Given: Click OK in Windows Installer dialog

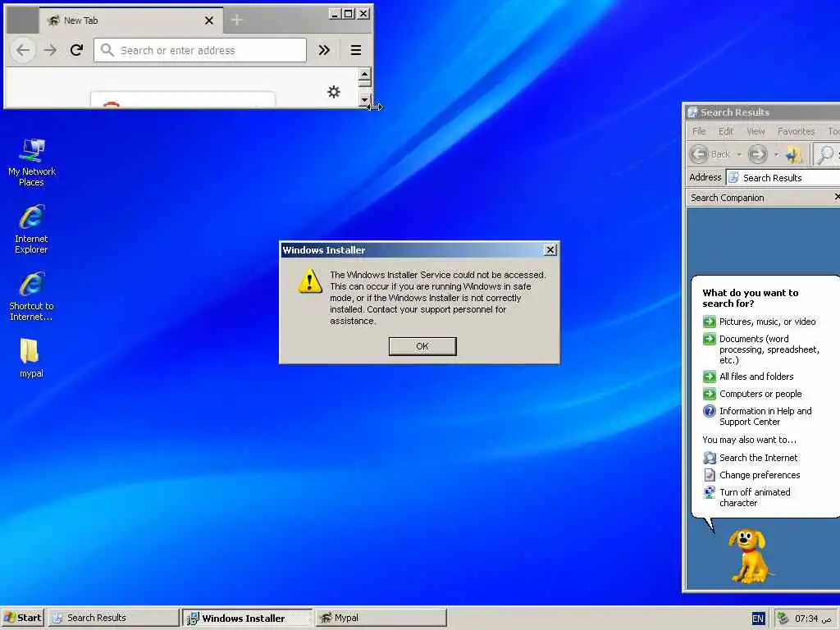Looking at the screenshot, I should 422,346.
